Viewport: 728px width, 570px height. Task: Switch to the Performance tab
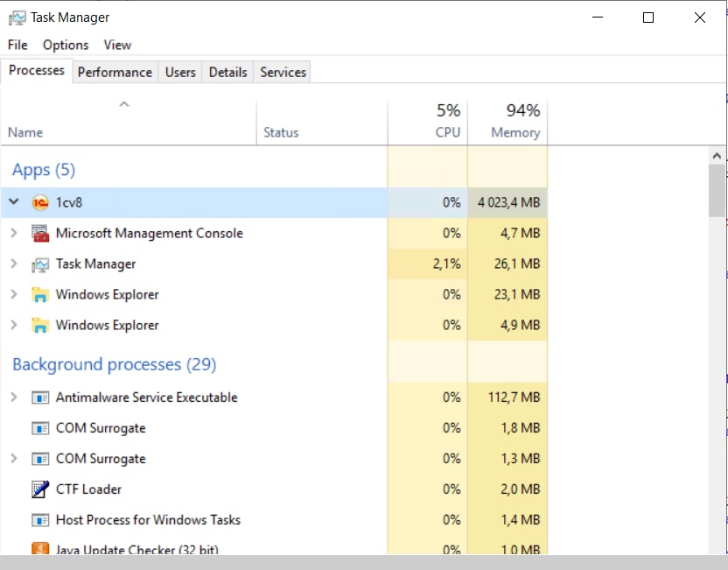(115, 72)
